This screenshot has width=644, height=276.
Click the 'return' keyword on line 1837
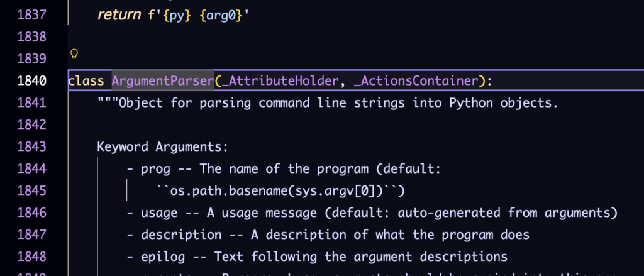(x=119, y=14)
